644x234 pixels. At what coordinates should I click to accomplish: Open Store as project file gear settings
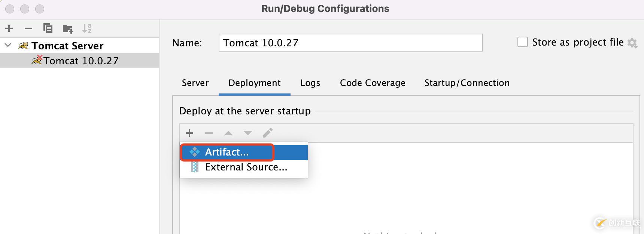click(x=632, y=43)
